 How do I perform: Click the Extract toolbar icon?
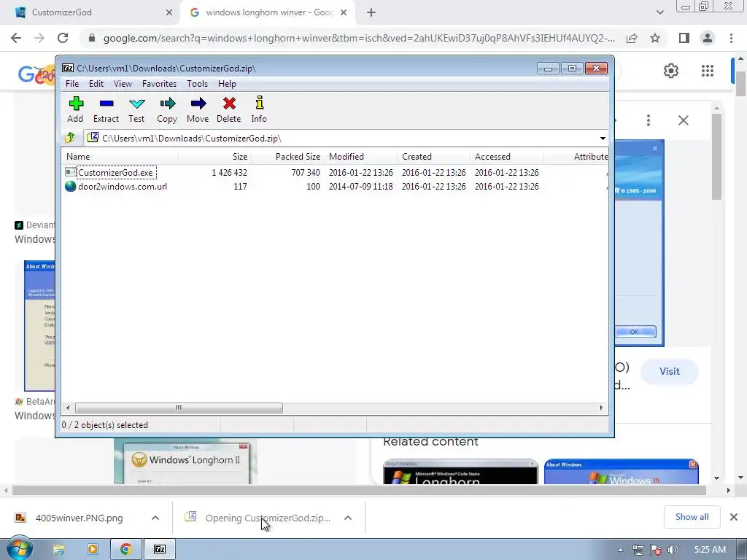click(x=106, y=110)
